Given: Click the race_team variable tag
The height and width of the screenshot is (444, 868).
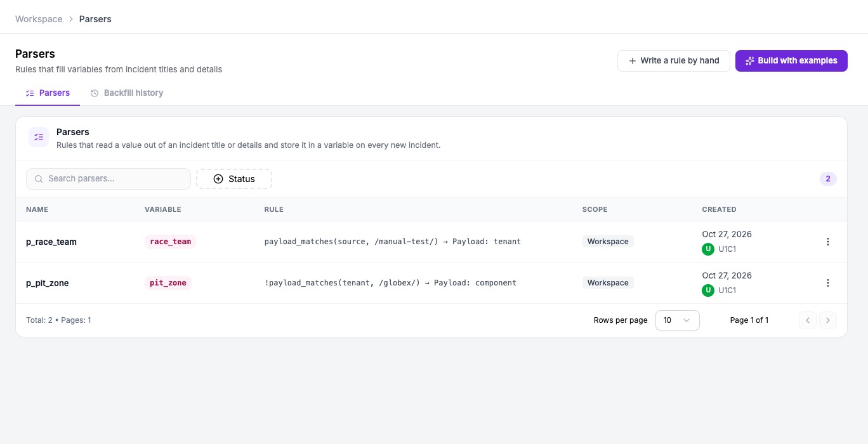Looking at the screenshot, I should click(x=171, y=242).
